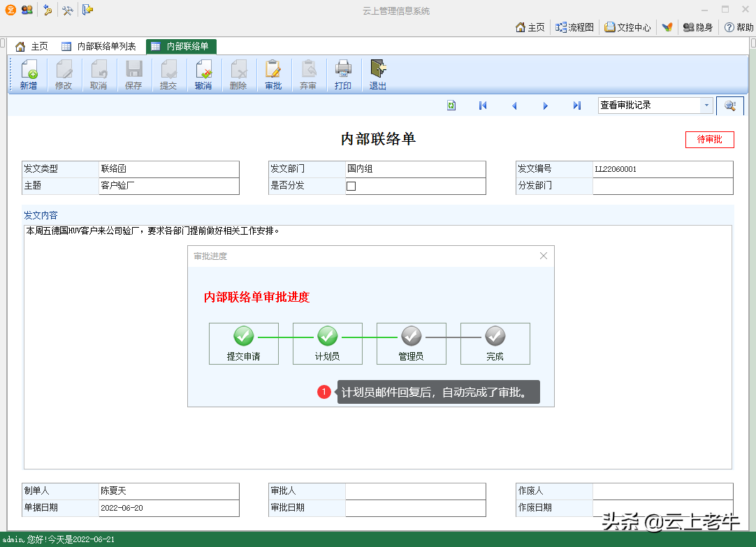Click the 内部联络单审批进度 red heading
This screenshot has width=756, height=547.
(x=256, y=298)
